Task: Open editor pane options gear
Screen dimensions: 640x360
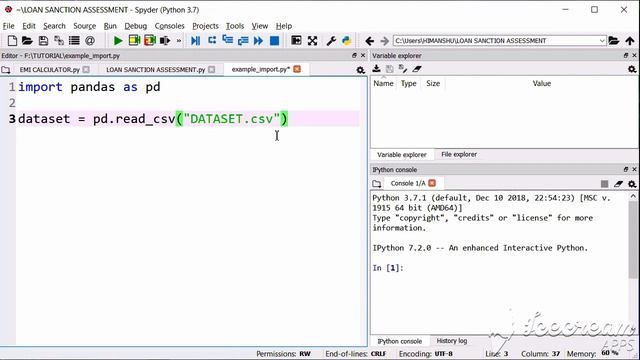Action: tap(360, 70)
